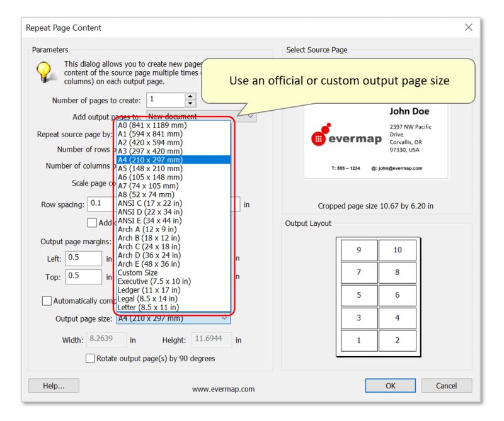Select A0 (841 x 1189 mm) page size

(x=174, y=125)
